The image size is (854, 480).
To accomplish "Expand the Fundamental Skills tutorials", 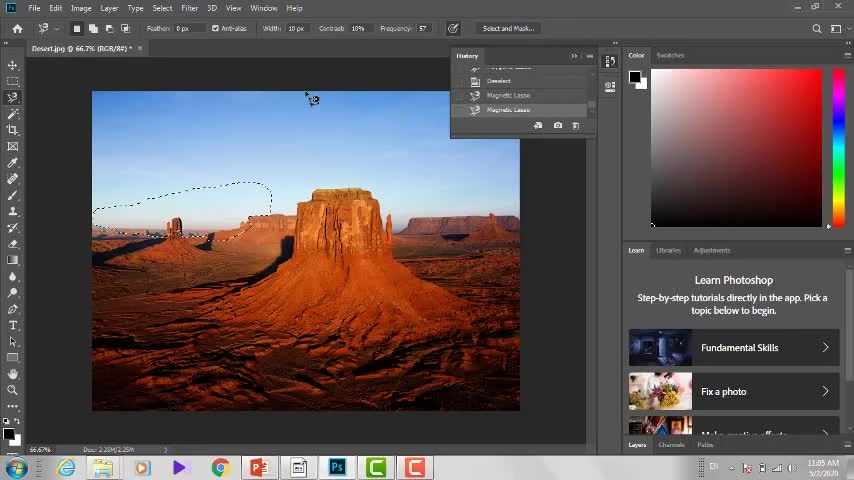I will click(825, 348).
